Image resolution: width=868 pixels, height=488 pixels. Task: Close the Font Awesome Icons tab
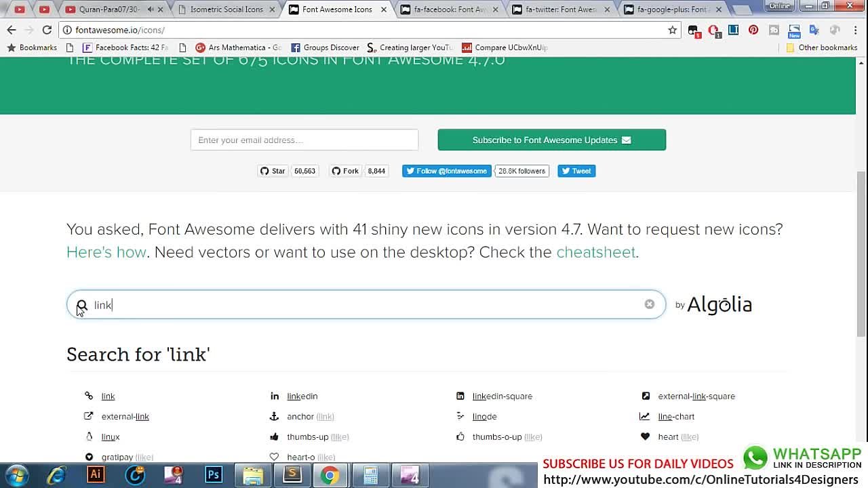[384, 9]
